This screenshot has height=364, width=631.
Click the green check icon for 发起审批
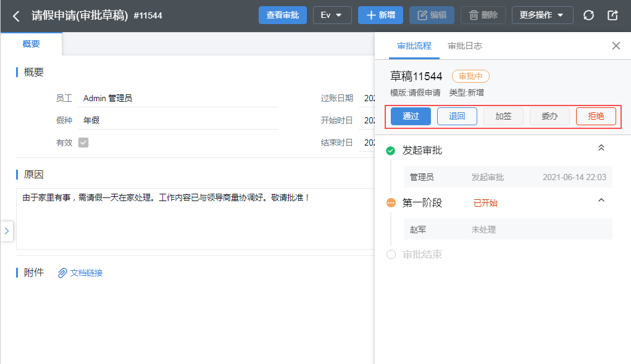[x=390, y=151]
